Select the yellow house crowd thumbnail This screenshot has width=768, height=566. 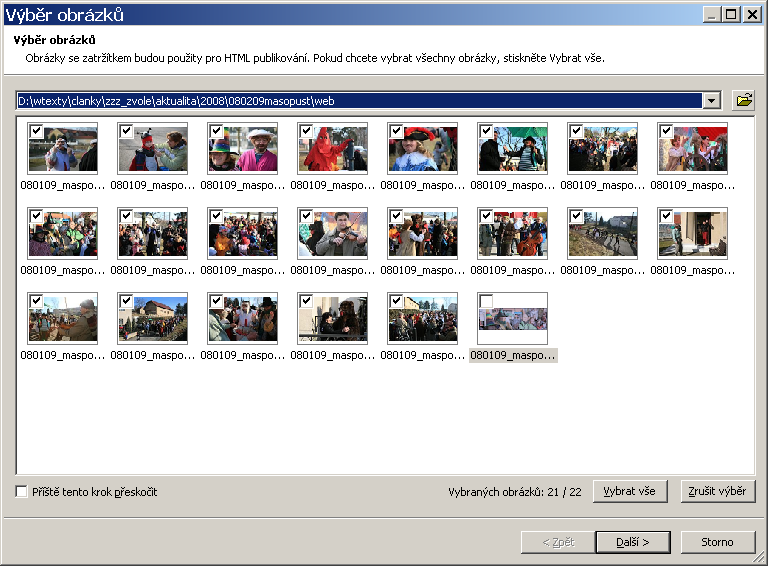coord(153,320)
